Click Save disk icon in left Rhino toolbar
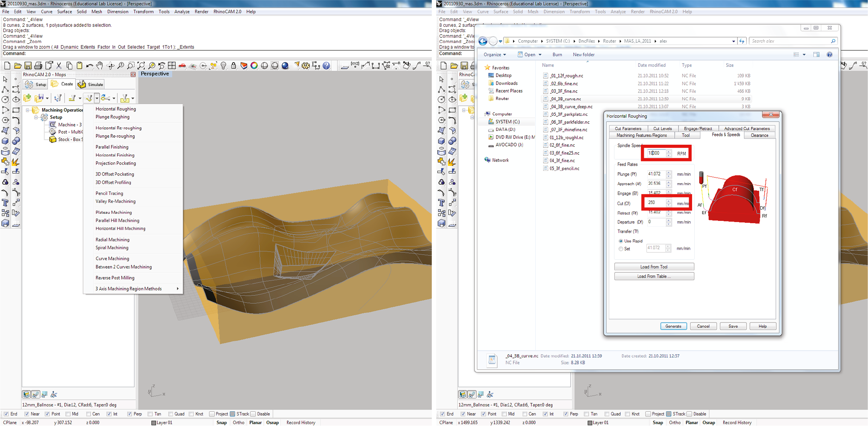Viewport: 868px width, 426px height. (28, 66)
